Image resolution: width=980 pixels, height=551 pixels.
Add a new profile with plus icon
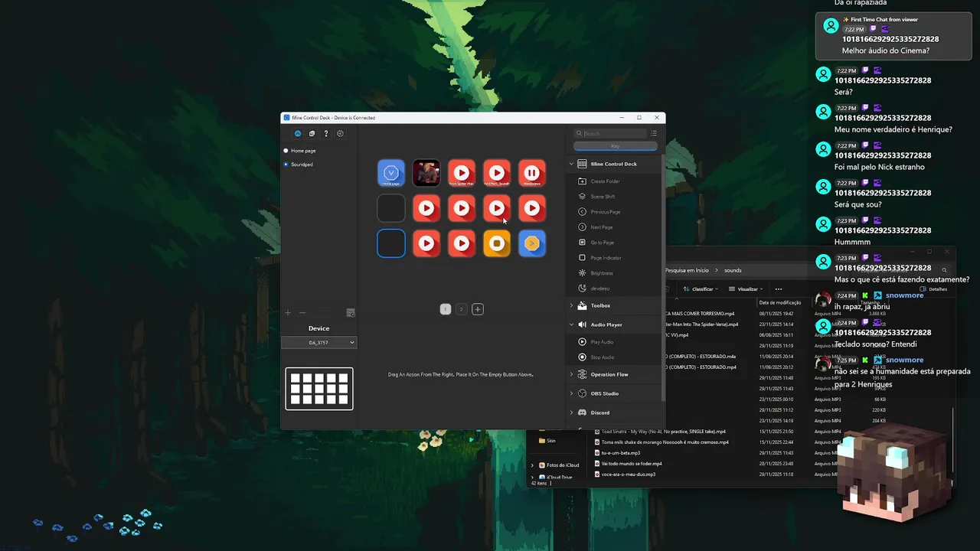point(288,312)
